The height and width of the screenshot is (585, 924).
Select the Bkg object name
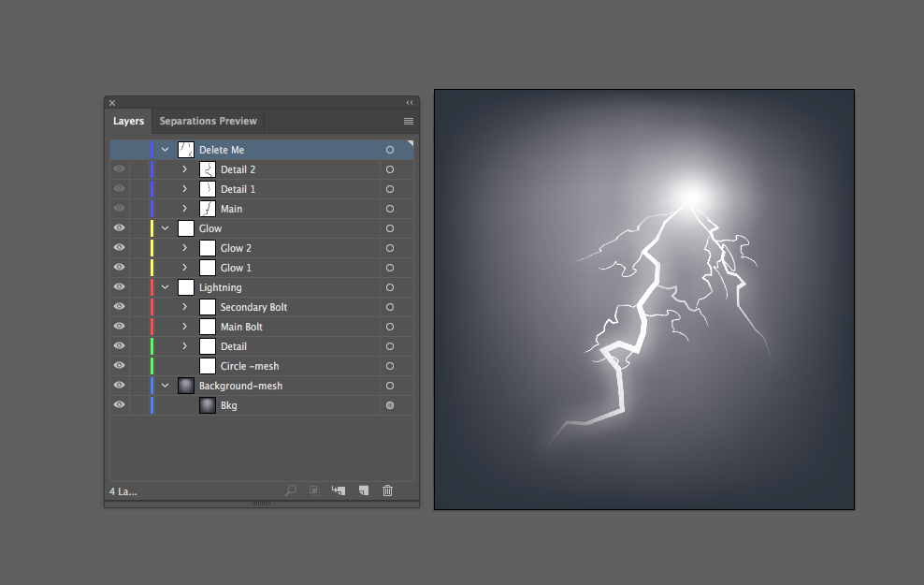click(x=228, y=405)
